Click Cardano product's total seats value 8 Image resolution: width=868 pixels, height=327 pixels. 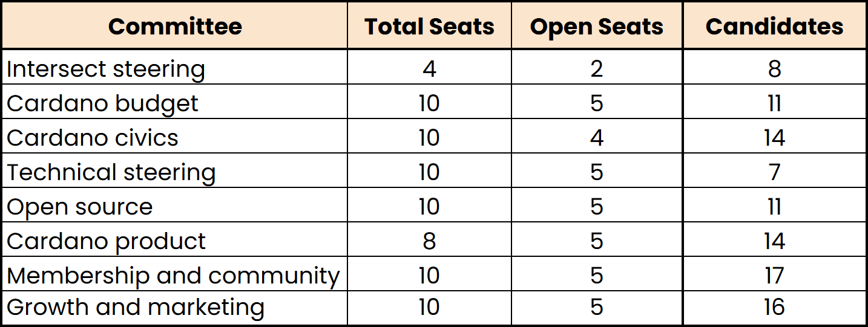[429, 241]
